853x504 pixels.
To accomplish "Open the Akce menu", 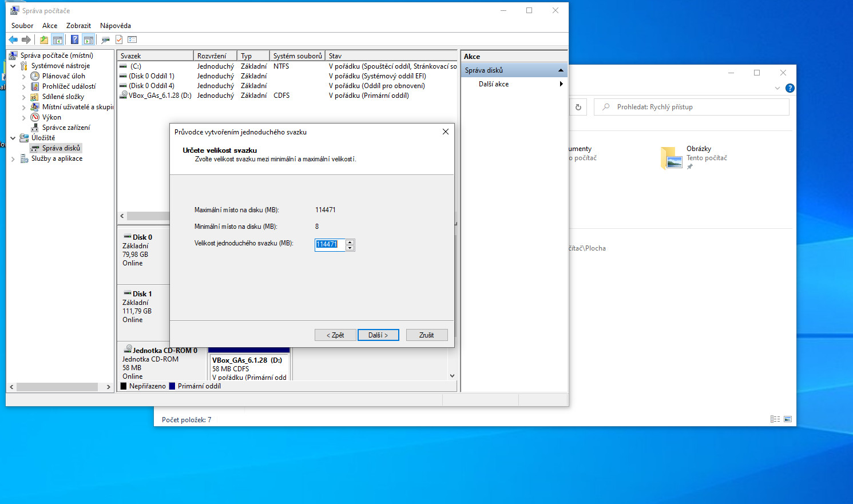I will point(50,26).
